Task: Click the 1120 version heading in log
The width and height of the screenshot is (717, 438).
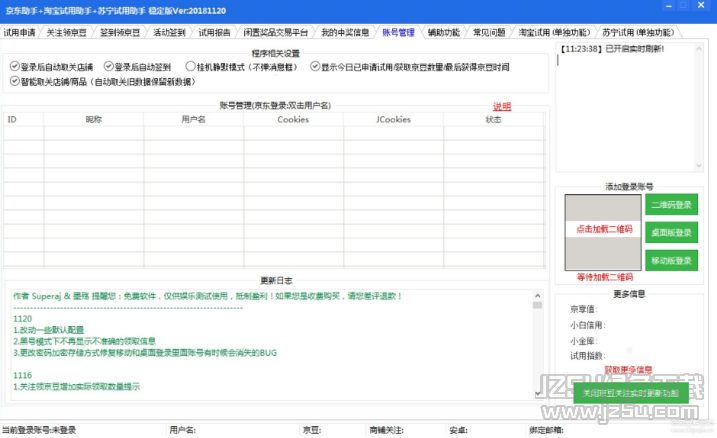Action: 23,319
